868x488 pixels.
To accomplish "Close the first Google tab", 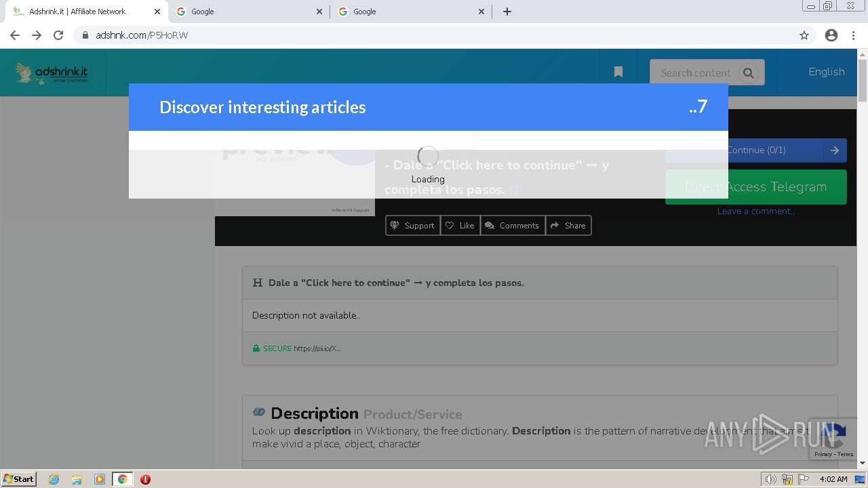I will (x=319, y=12).
